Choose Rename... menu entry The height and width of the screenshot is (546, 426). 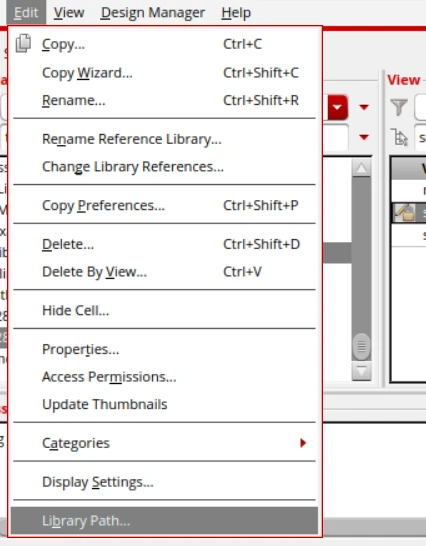pos(164,100)
